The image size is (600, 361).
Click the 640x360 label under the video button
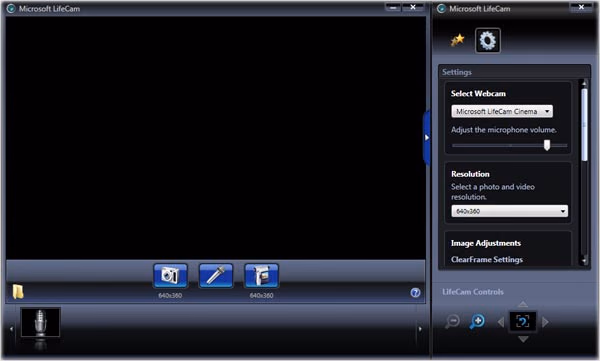pos(261,296)
